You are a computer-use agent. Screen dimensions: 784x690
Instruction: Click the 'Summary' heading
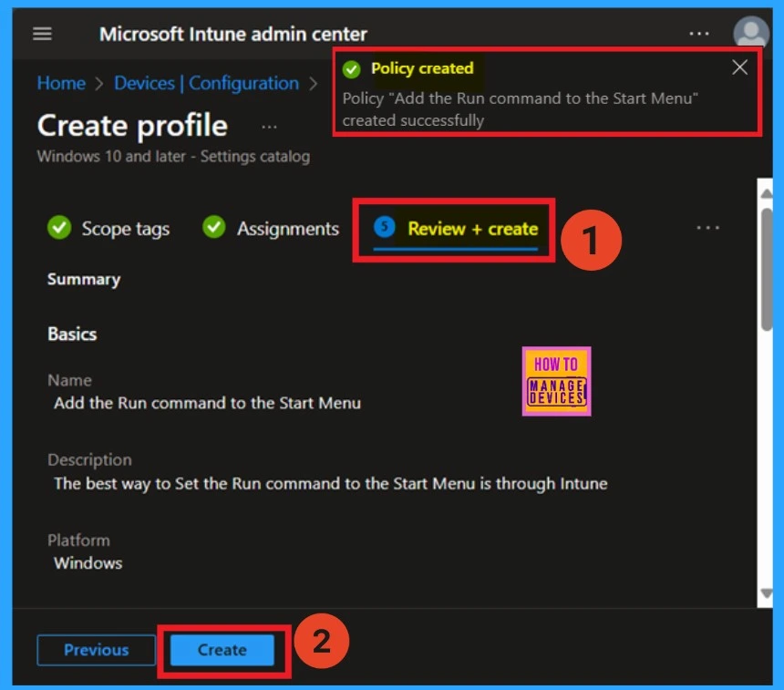tap(84, 279)
